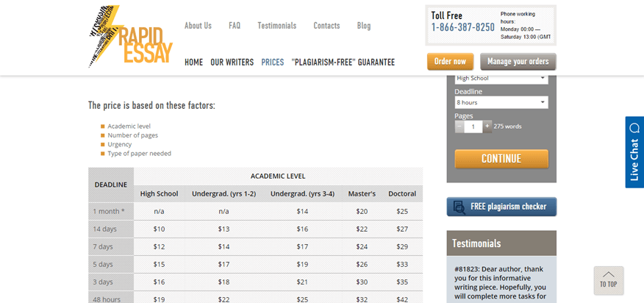Click the DEADLINE column header
Image resolution: width=644 pixels, height=303 pixels.
tap(111, 185)
